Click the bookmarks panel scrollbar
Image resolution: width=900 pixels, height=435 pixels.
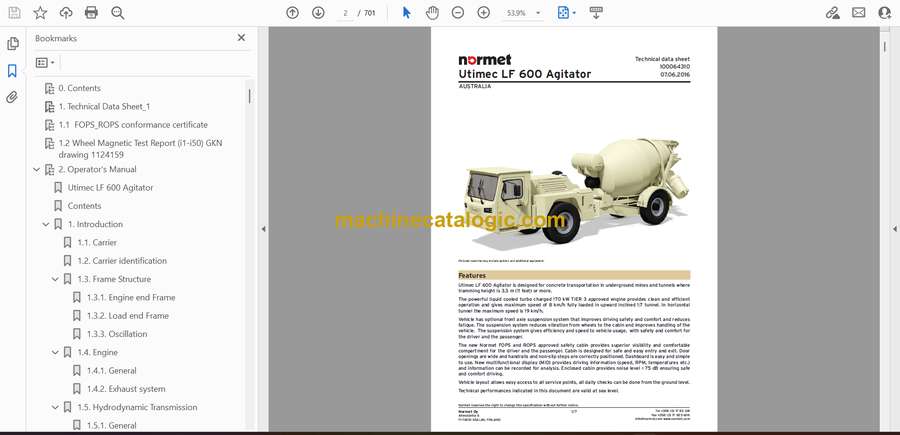pos(249,96)
